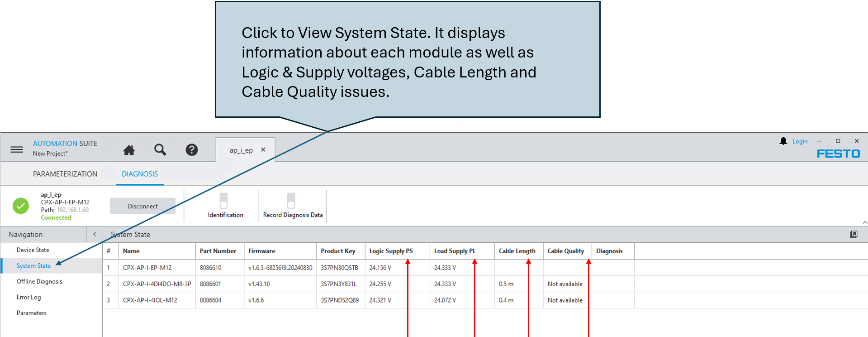Click cable length 0.5 m
The width and height of the screenshot is (868, 337).
[x=506, y=284]
